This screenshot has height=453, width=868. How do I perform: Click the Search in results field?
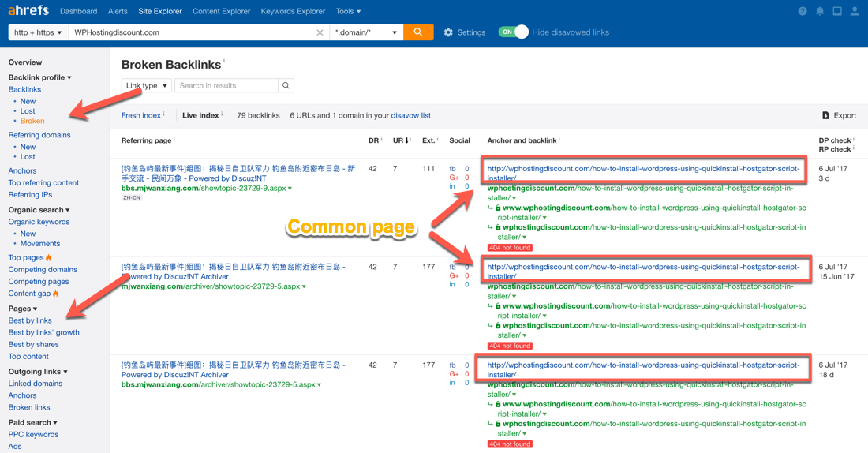tap(226, 85)
